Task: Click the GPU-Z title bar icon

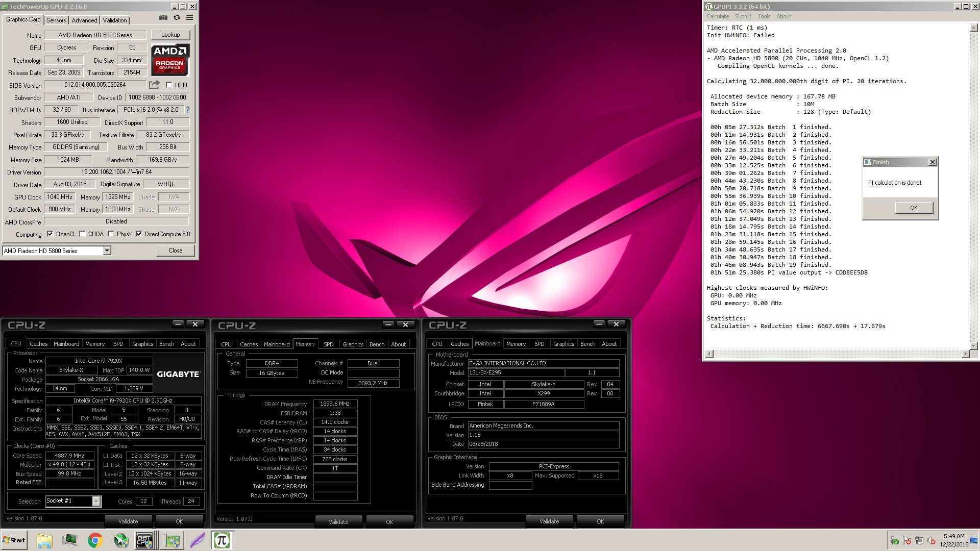Action: tap(5, 7)
